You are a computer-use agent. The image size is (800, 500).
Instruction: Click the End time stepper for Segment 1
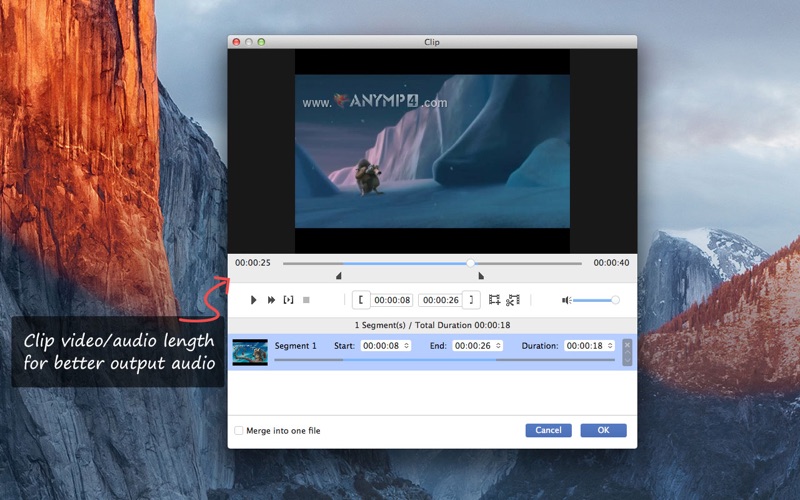(498, 346)
